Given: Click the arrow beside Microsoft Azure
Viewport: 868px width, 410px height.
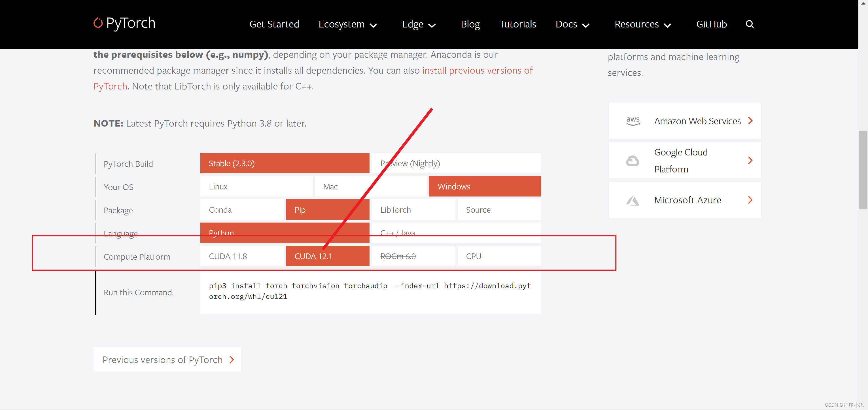Looking at the screenshot, I should click(x=750, y=200).
